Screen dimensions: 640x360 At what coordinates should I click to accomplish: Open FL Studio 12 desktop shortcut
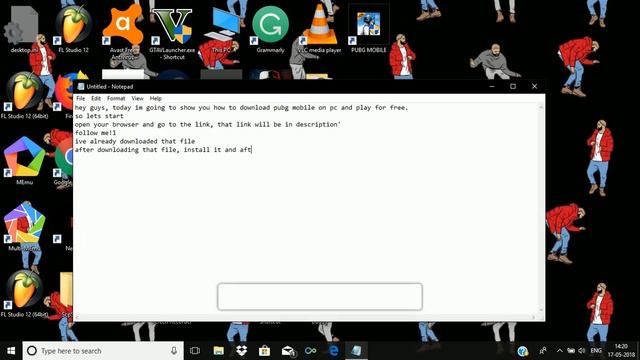(x=73, y=29)
